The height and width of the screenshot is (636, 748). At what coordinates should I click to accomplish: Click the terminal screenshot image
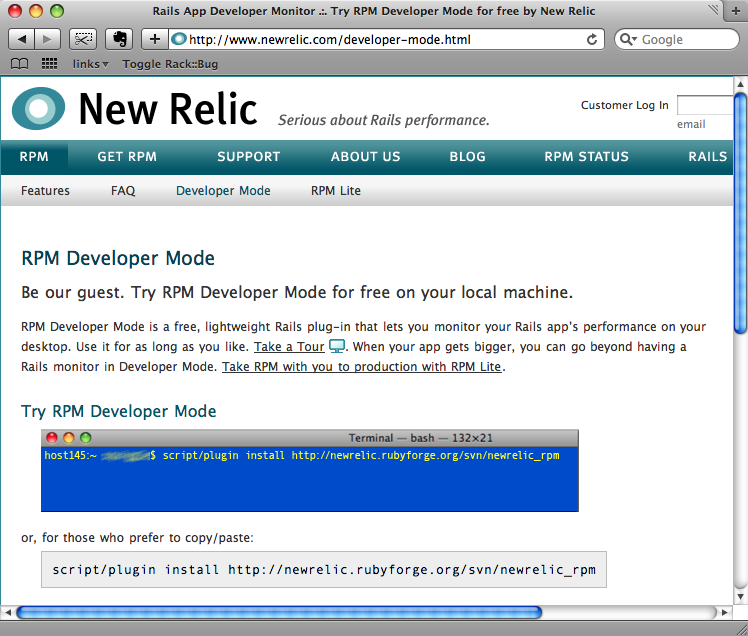[310, 470]
